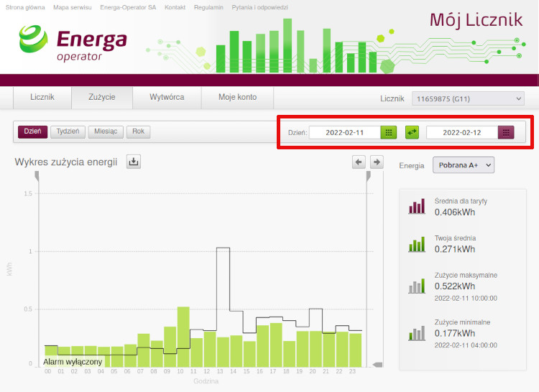539x392 pixels.
Task: Click the 2022-02-11 04:00:00 timestamp
Action: click(x=466, y=345)
